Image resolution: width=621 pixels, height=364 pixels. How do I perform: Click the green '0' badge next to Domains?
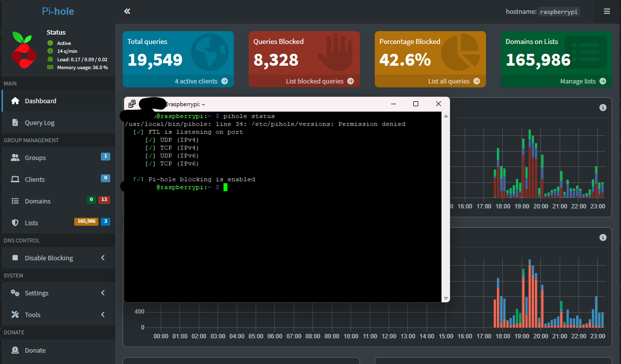(91, 200)
